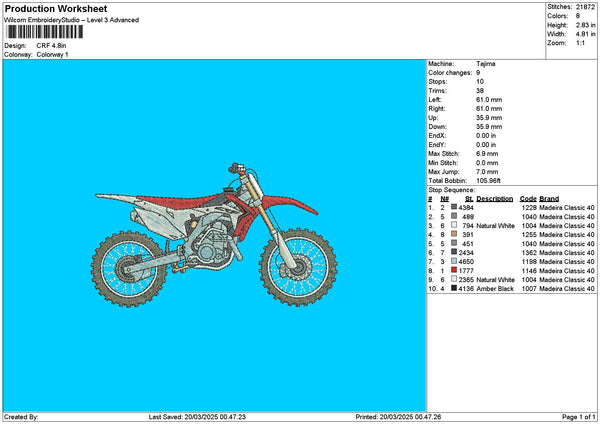
Task: Click thread code "1255"
Action: pos(529,235)
